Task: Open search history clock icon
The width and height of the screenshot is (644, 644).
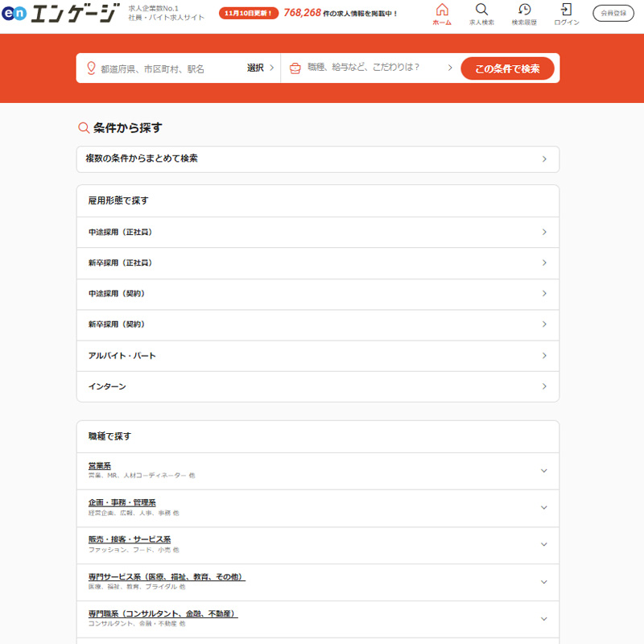Action: pos(524,10)
